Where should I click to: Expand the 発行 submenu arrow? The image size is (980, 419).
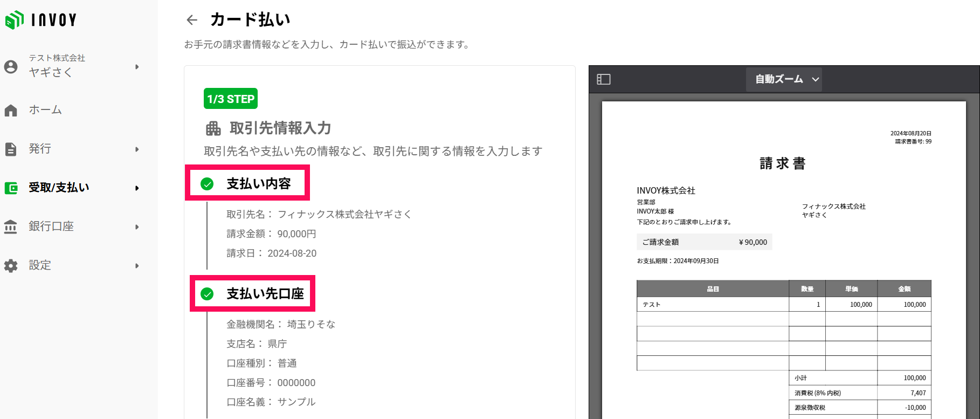137,149
